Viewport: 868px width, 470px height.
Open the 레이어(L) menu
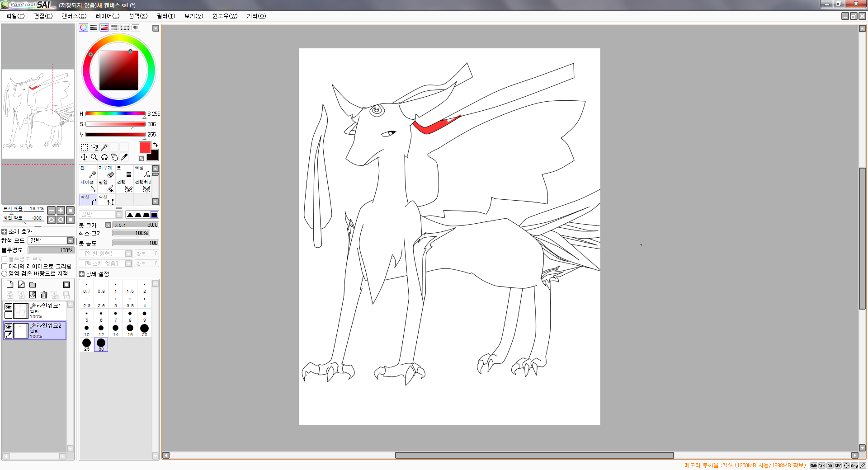[108, 16]
